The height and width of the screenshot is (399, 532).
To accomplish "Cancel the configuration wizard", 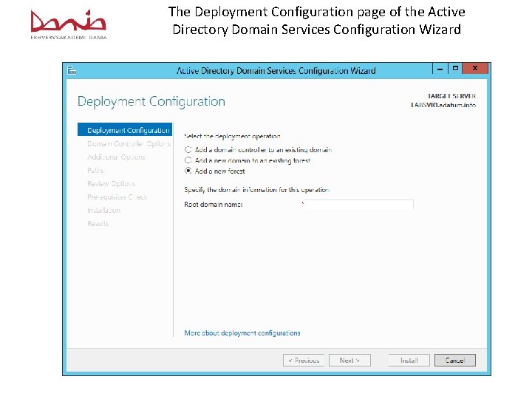I will (455, 361).
